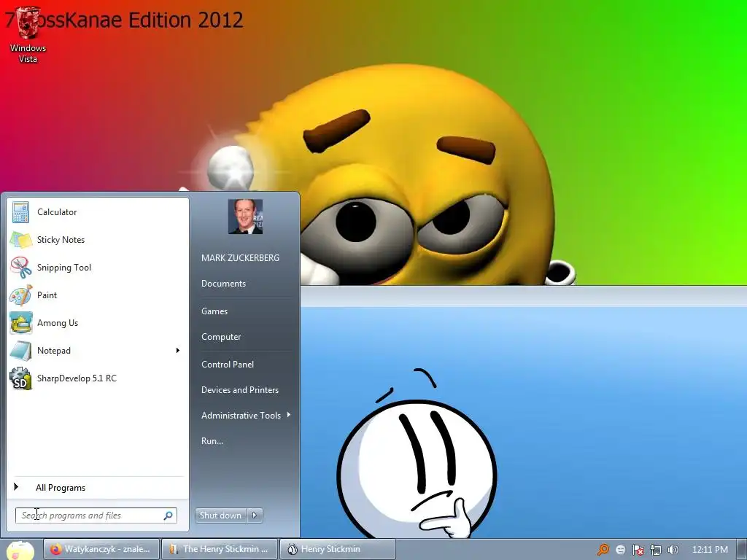Switch to Henry Stickmin taskbar window
747x560 pixels.
337,549
